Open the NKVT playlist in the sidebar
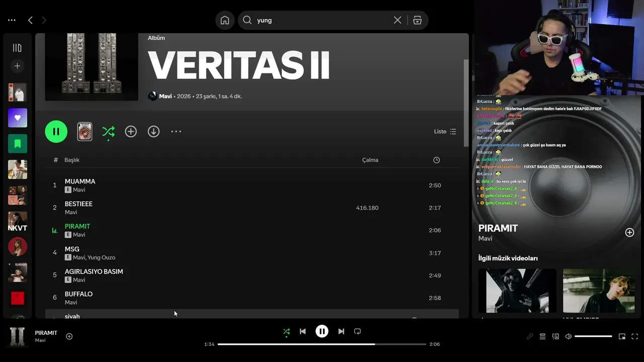 (x=18, y=221)
